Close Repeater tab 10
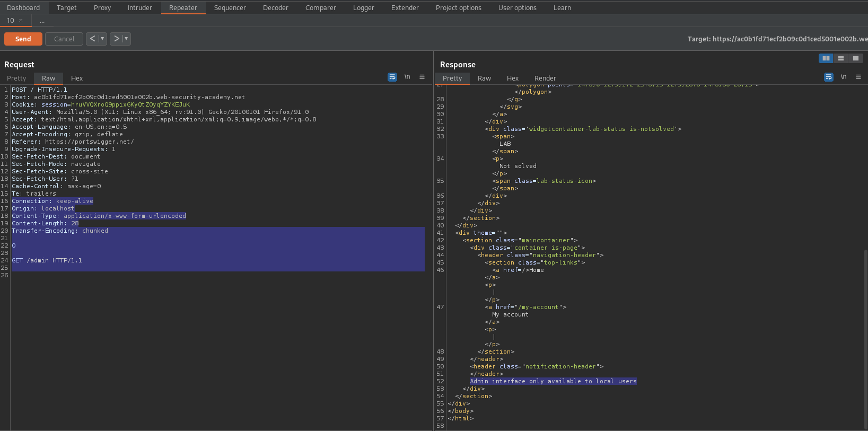 (x=21, y=21)
